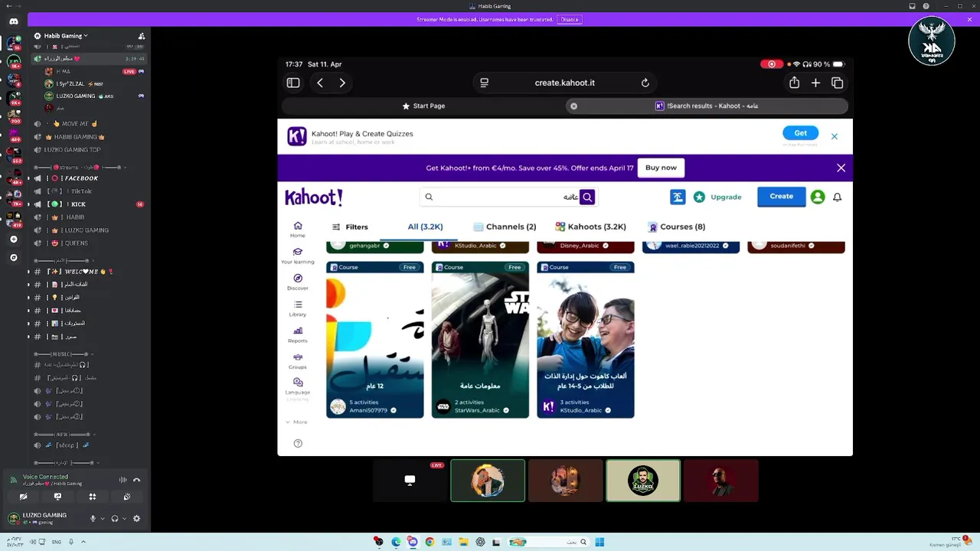Open Discord noise suppression icon
The image size is (980, 551).
tap(122, 480)
